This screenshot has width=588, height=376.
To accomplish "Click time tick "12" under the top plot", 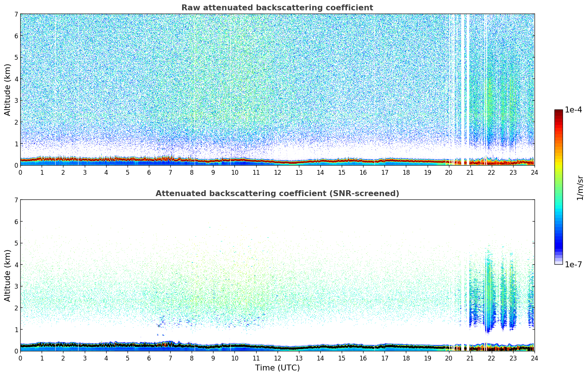I will (277, 172).
